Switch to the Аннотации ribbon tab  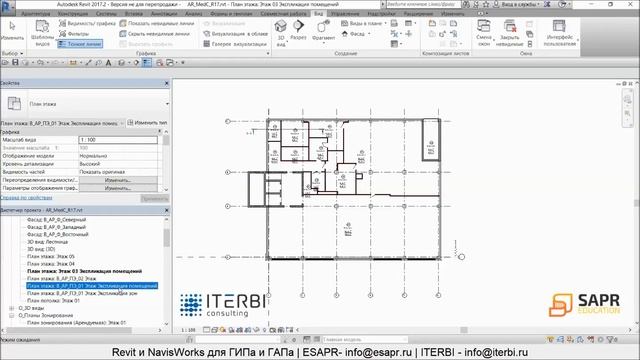164,13
